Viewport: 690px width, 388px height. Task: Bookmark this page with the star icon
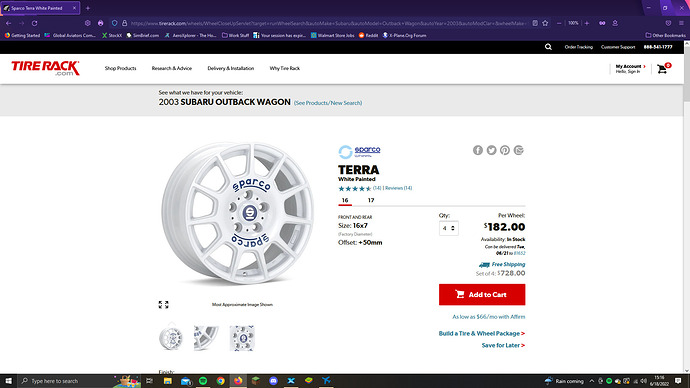click(545, 23)
